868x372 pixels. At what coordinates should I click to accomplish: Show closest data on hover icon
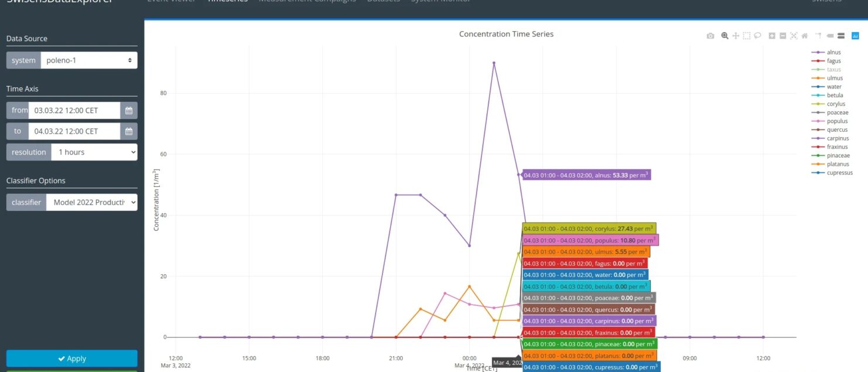(830, 36)
